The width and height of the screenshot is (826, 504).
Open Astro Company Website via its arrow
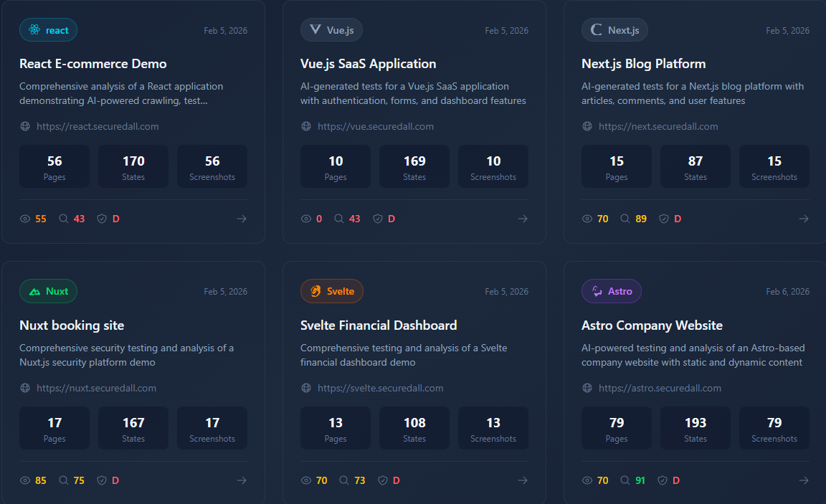click(x=804, y=480)
